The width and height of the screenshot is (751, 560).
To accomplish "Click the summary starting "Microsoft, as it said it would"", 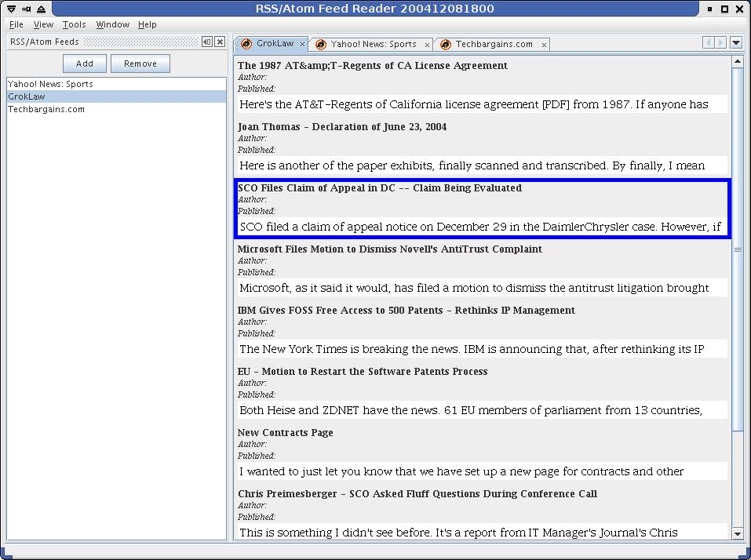I will pyautogui.click(x=483, y=288).
